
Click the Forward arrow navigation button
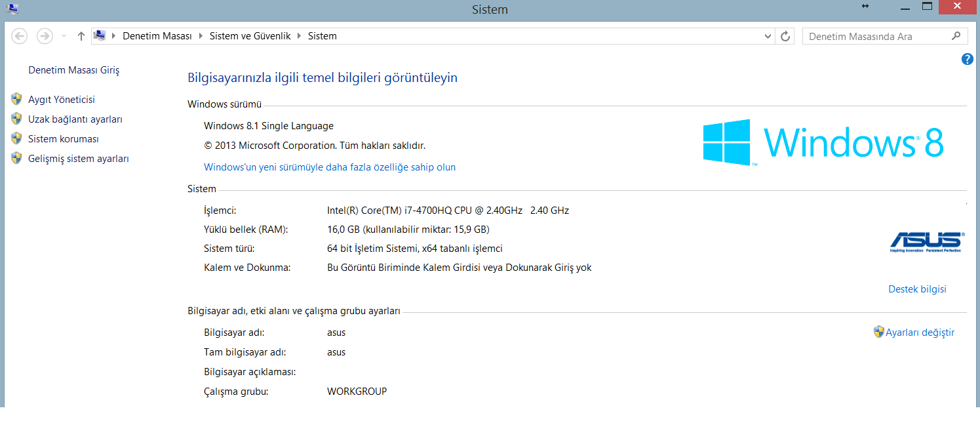[45, 36]
